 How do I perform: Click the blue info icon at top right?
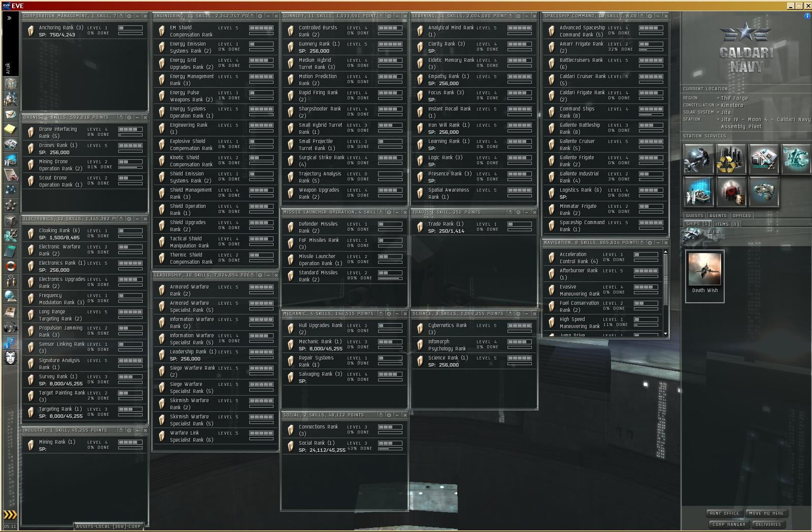click(807, 16)
